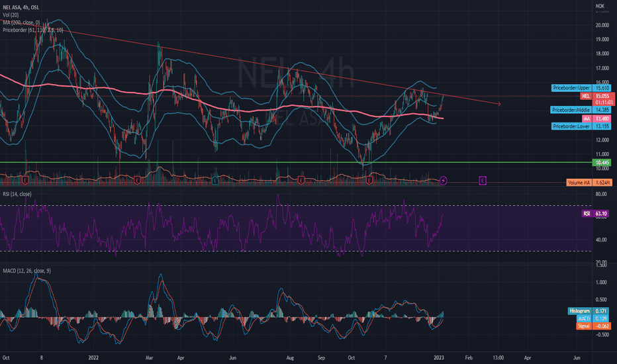Click the Volume MA 1.624M label

(x=589, y=183)
